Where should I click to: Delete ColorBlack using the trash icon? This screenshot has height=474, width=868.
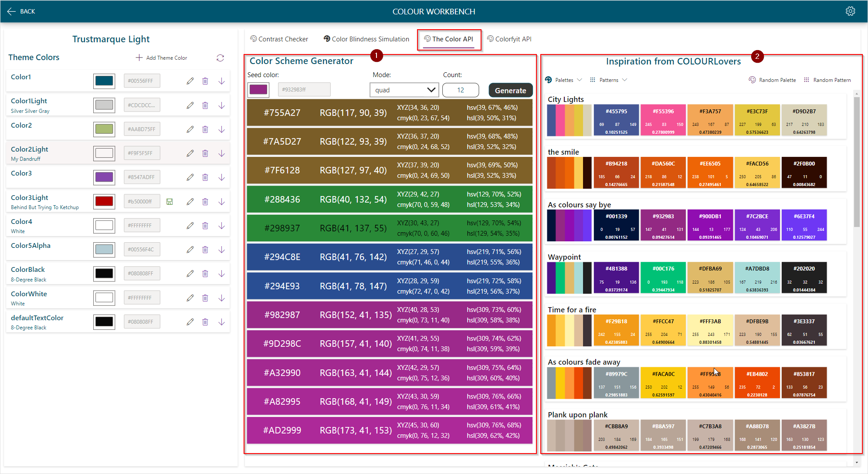205,274
